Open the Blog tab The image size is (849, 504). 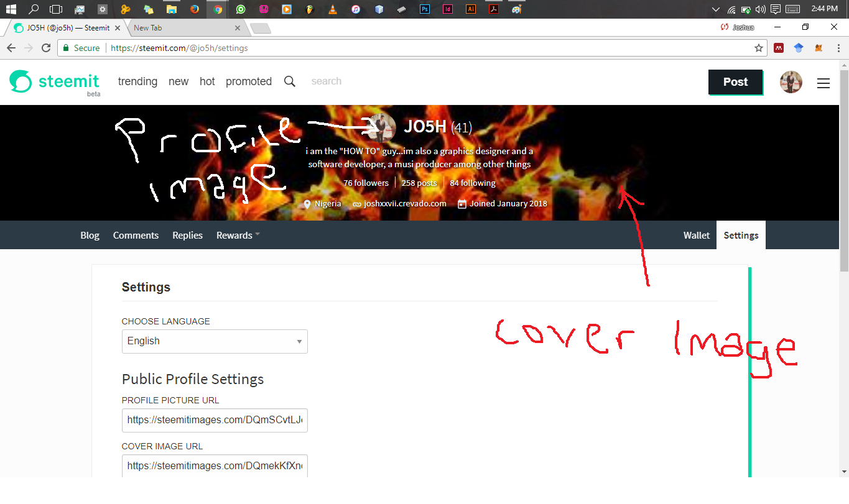coord(90,236)
